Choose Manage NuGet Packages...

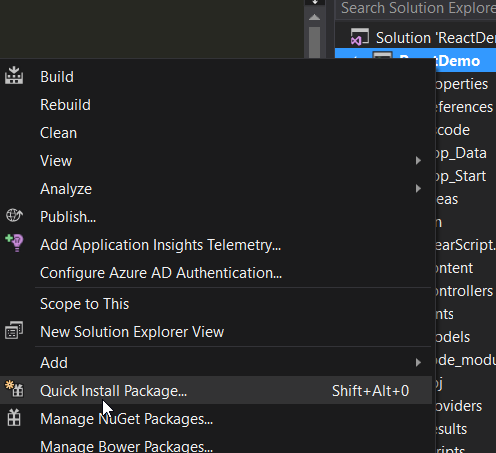[x=216, y=419]
